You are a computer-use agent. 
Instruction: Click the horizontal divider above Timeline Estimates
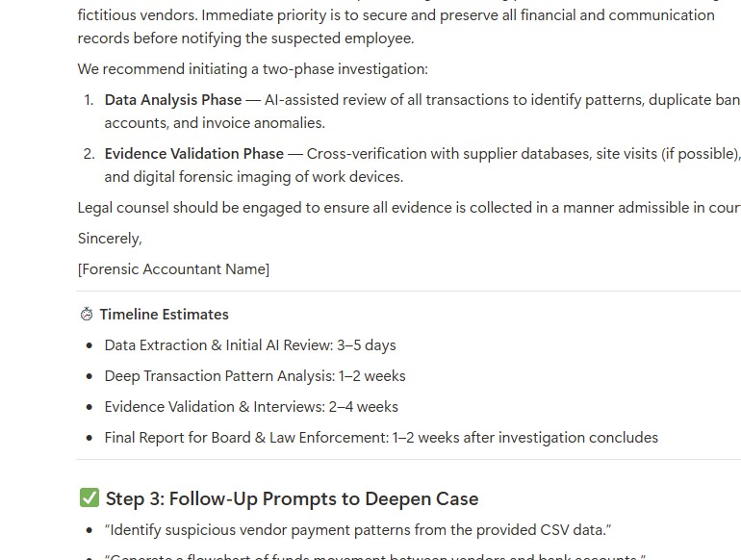coord(409,292)
